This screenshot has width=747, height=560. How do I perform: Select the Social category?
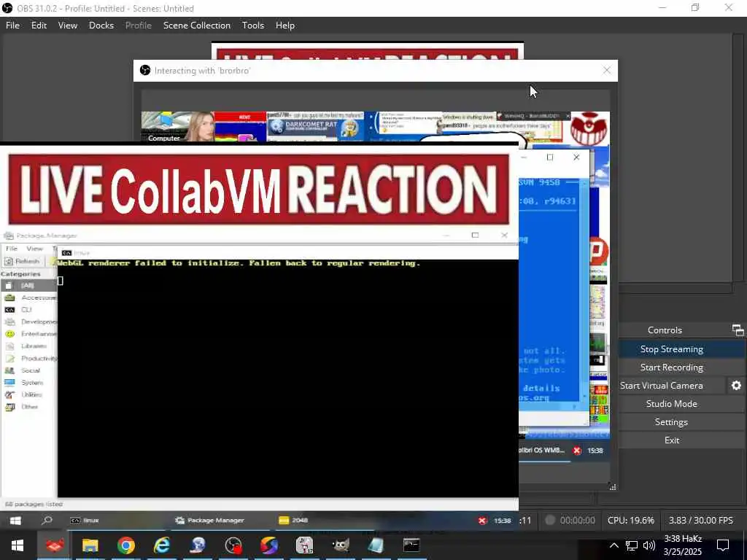28,370
